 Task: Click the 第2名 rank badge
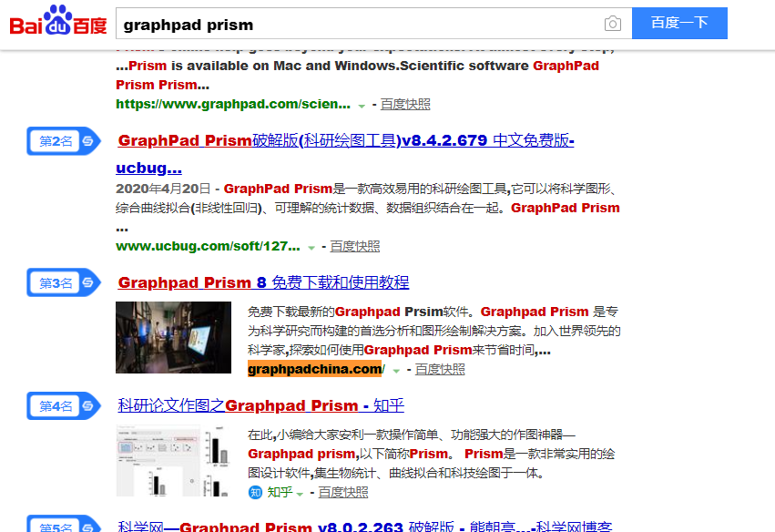(x=64, y=141)
